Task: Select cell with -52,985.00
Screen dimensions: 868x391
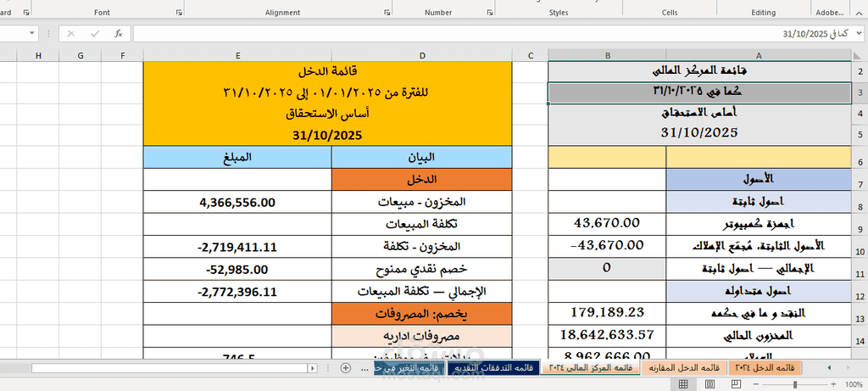Action: click(x=237, y=269)
